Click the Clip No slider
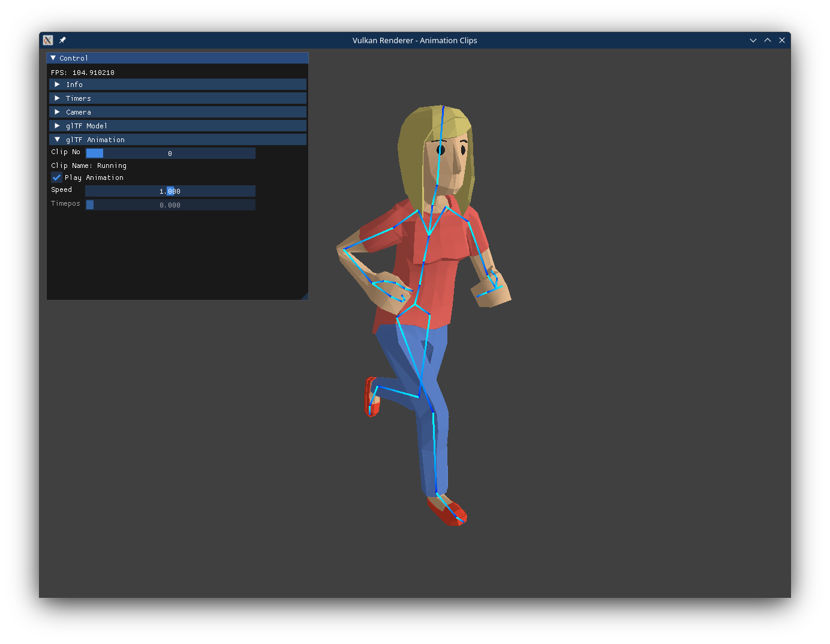The height and width of the screenshot is (644, 830). (x=170, y=154)
